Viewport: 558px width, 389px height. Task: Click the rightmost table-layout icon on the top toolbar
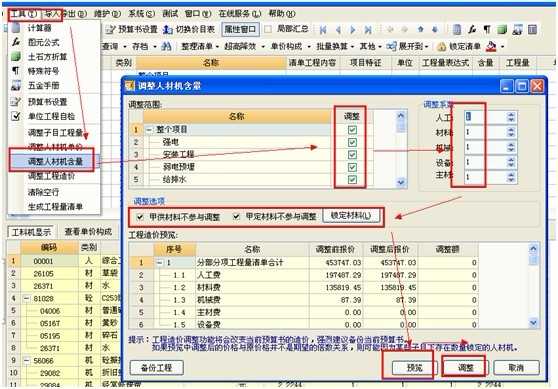point(532,30)
